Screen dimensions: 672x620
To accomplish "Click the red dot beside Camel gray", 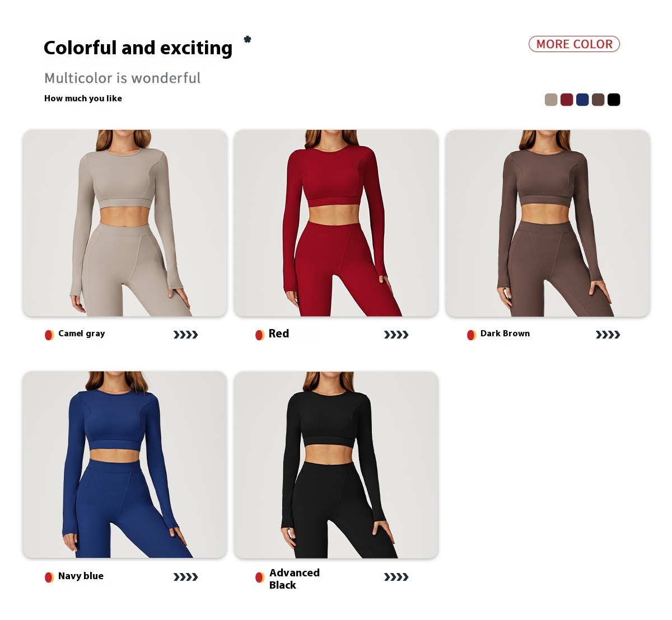I will pos(49,335).
